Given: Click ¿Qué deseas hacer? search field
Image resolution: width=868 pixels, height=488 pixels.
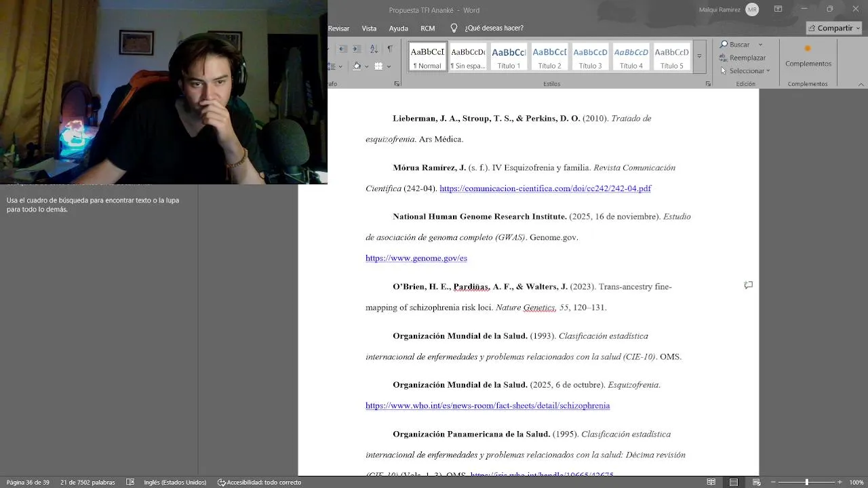Looking at the screenshot, I should pyautogui.click(x=494, y=28).
